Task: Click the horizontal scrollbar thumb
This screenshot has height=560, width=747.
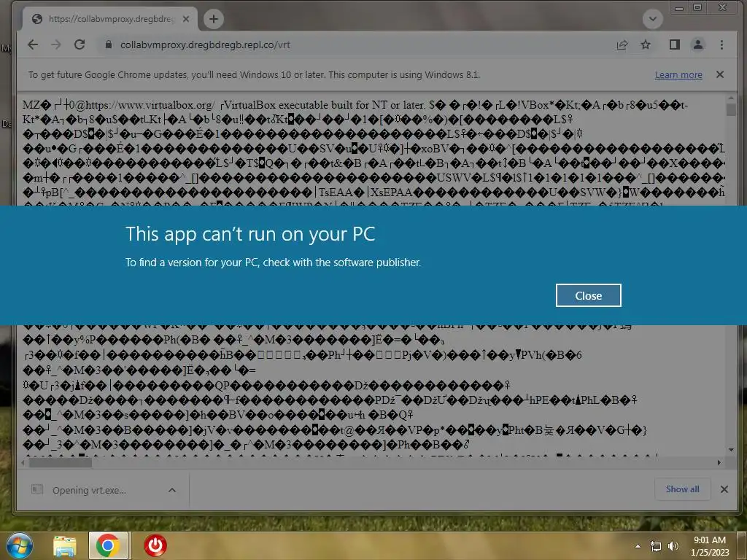Action: pyautogui.click(x=60, y=462)
